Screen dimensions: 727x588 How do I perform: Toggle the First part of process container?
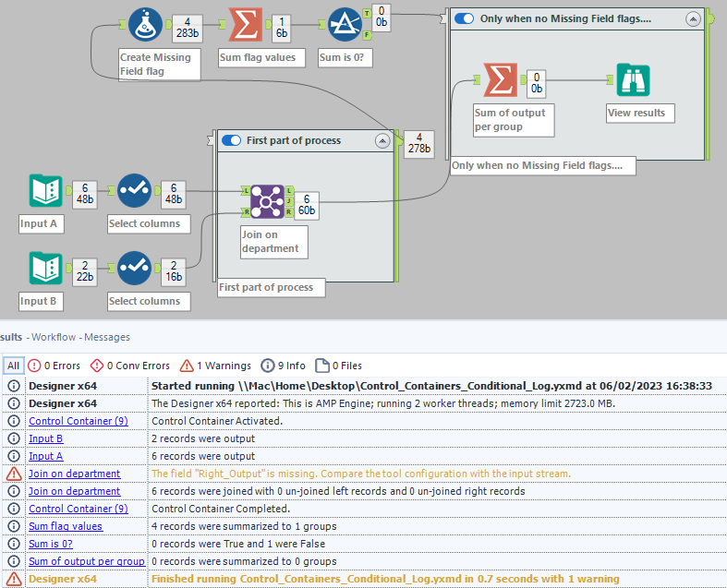(231, 140)
